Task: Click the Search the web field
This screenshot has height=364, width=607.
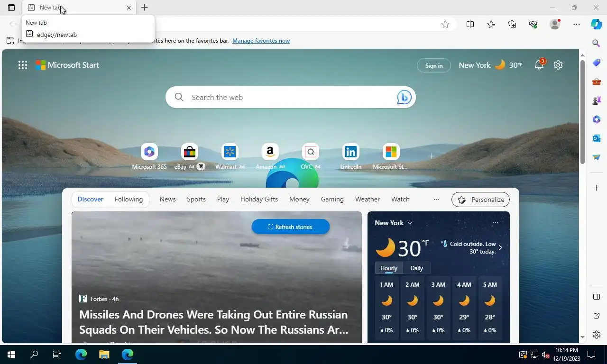Action: click(x=290, y=97)
